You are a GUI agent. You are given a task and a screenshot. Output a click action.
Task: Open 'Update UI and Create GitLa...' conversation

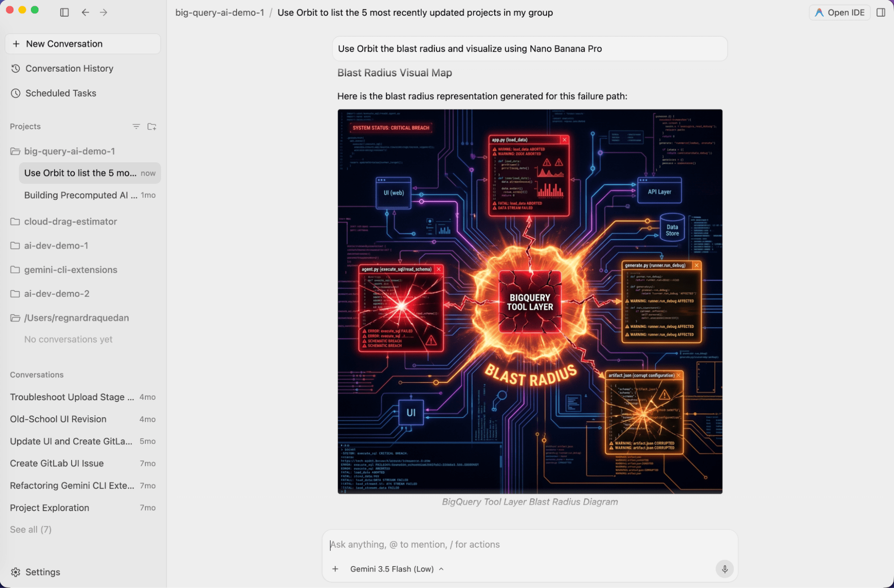click(x=83, y=441)
